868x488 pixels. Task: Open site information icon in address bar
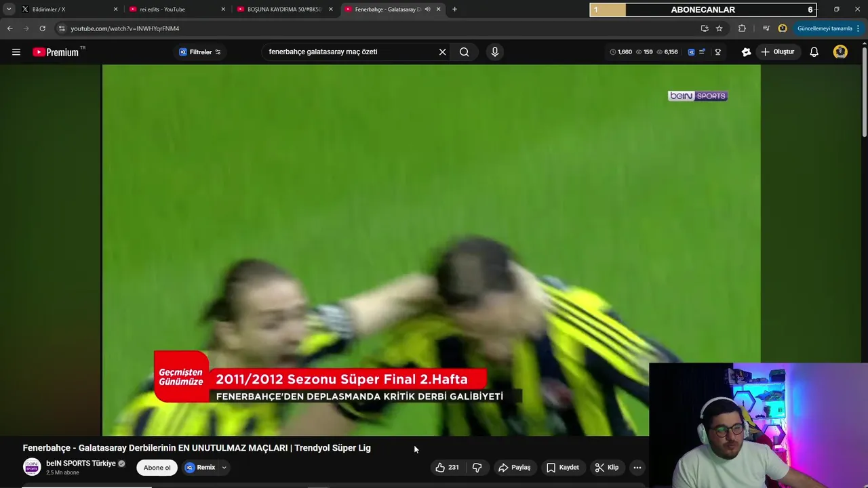point(62,28)
